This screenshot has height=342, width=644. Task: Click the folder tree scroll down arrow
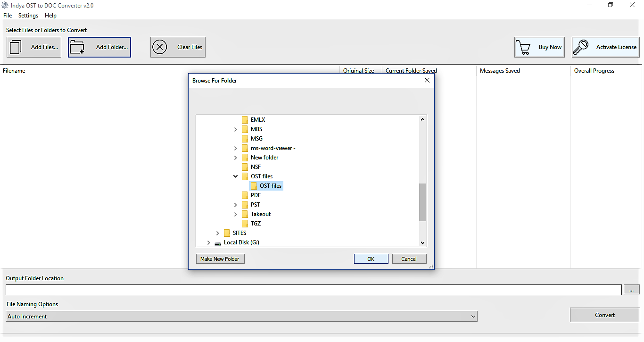[x=422, y=243]
